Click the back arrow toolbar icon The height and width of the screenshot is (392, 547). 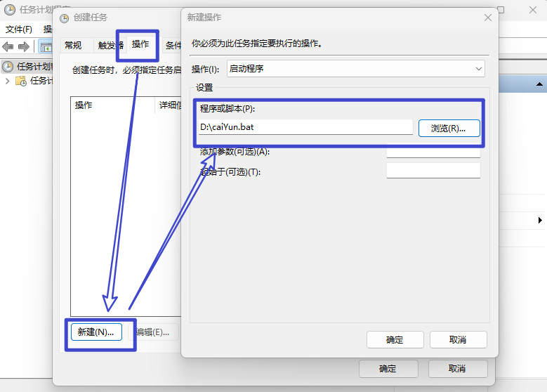pyautogui.click(x=8, y=47)
